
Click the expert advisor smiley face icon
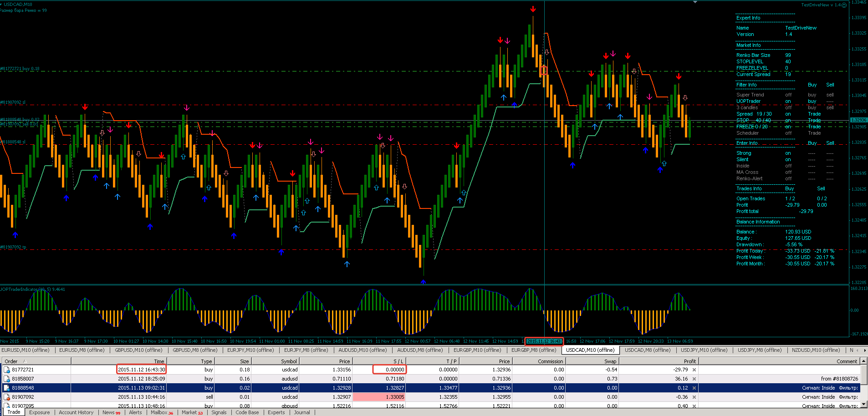coord(844,5)
